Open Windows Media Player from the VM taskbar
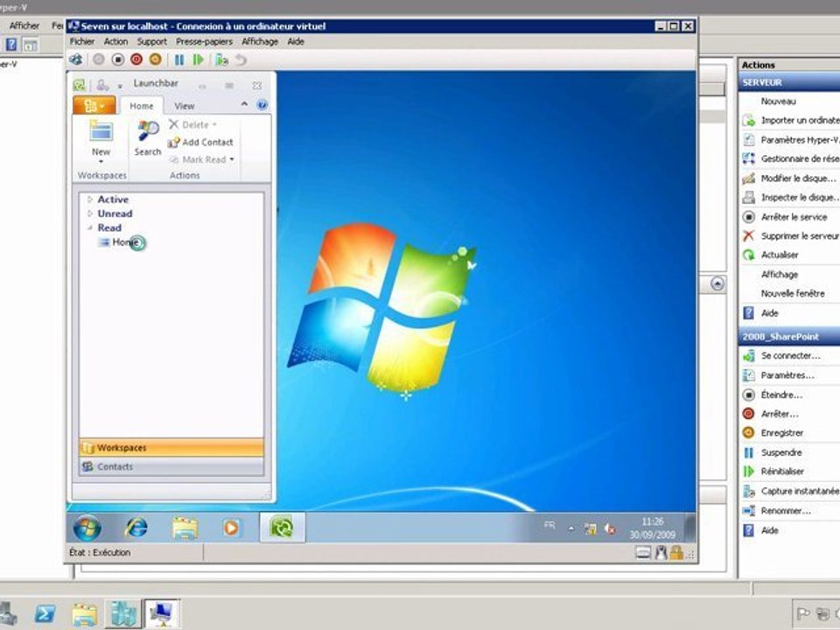 tap(231, 528)
